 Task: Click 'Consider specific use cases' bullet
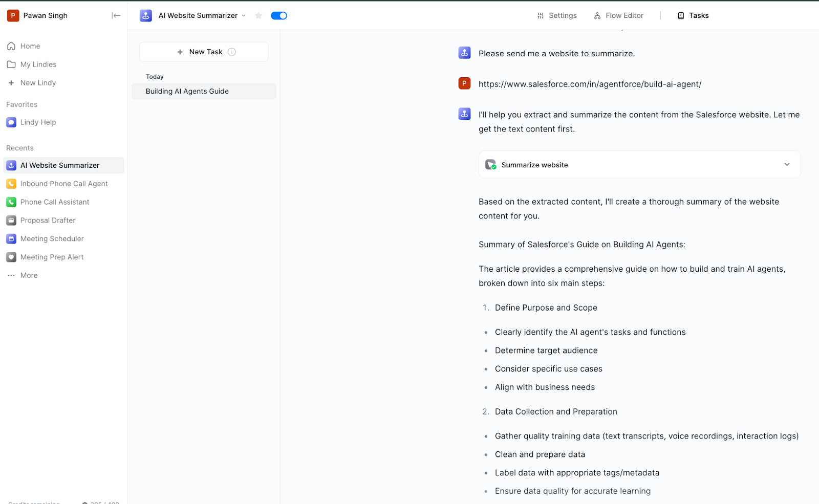click(549, 369)
